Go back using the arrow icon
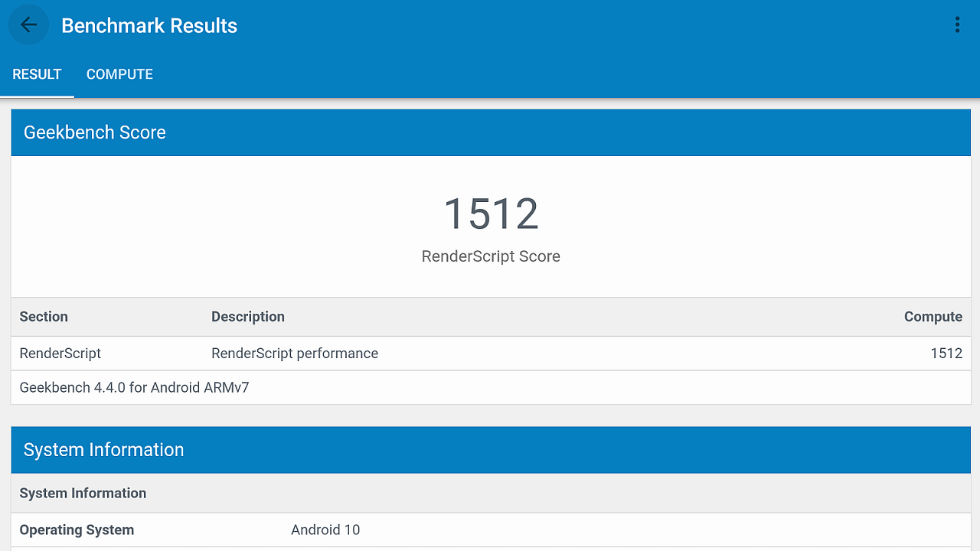Image resolution: width=980 pixels, height=551 pixels. click(x=28, y=25)
